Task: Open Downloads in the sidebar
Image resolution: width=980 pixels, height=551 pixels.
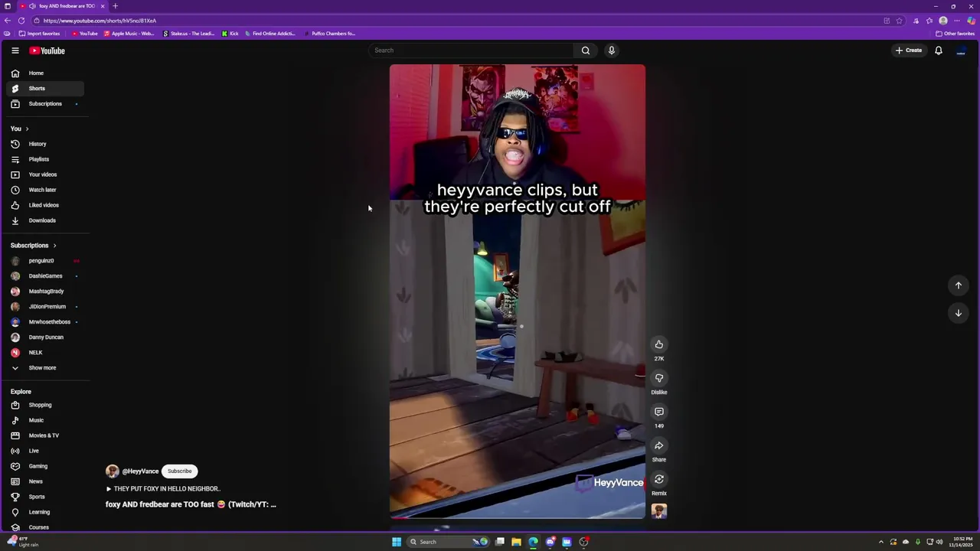Action: [x=46, y=220]
